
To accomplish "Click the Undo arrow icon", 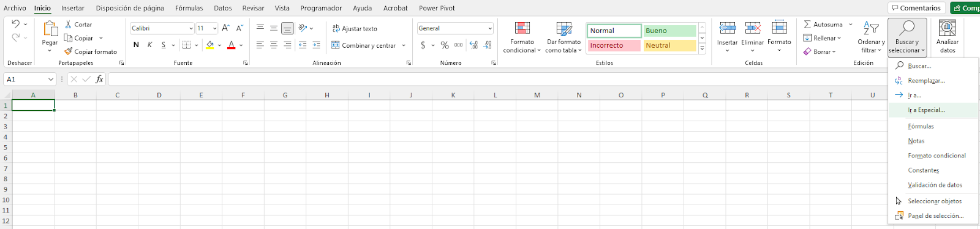I will [16, 24].
